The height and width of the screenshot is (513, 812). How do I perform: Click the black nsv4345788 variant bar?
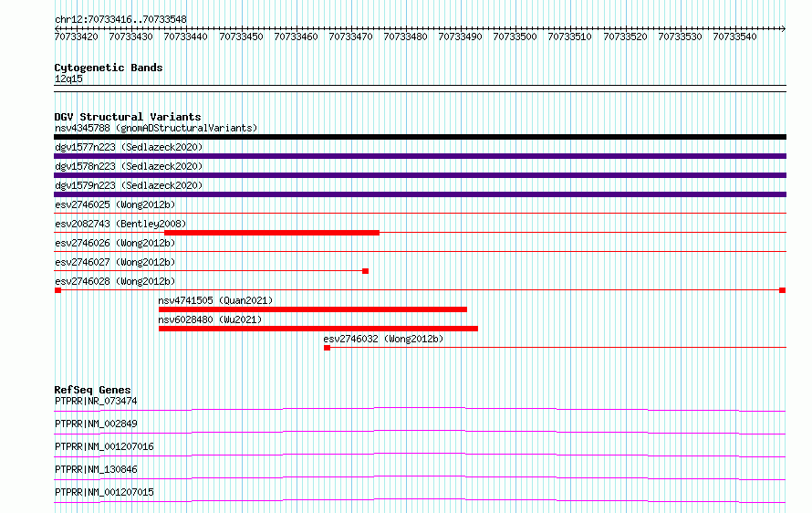420,137
